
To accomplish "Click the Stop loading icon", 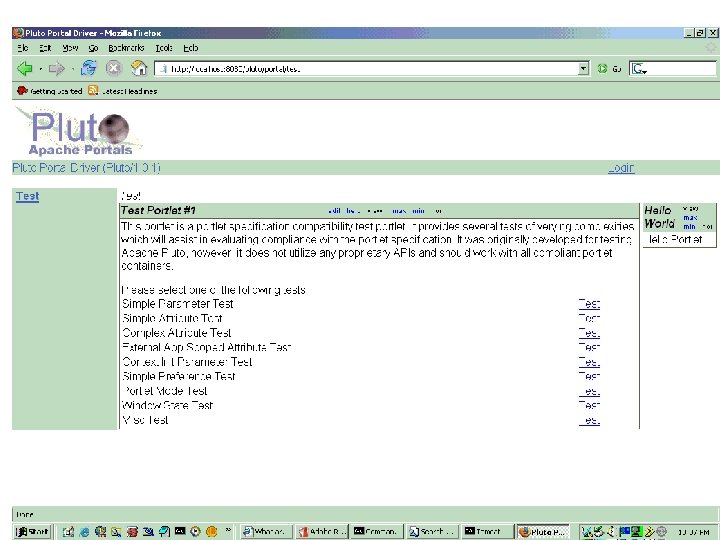I will (x=113, y=68).
